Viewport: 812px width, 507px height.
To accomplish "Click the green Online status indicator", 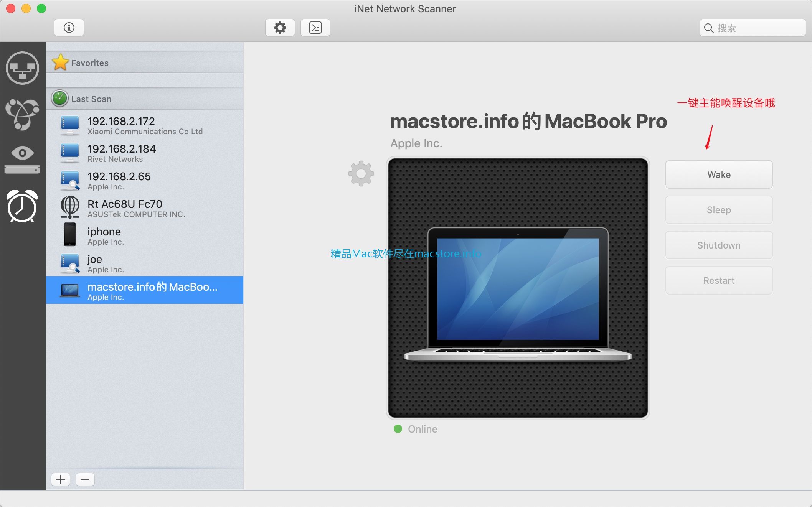I will point(398,429).
